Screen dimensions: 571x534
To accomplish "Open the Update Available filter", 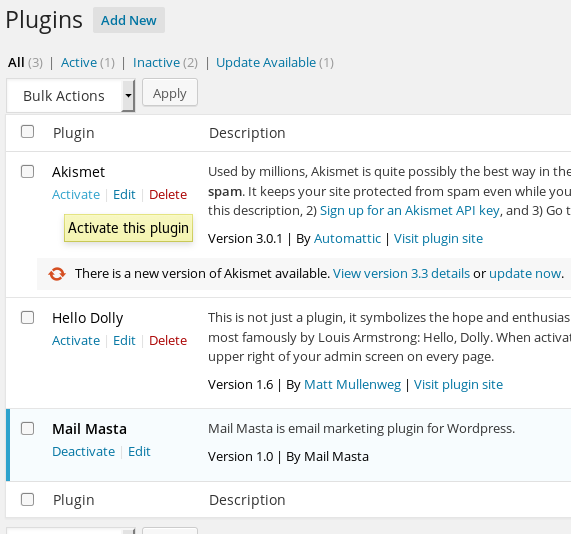I will point(266,63).
